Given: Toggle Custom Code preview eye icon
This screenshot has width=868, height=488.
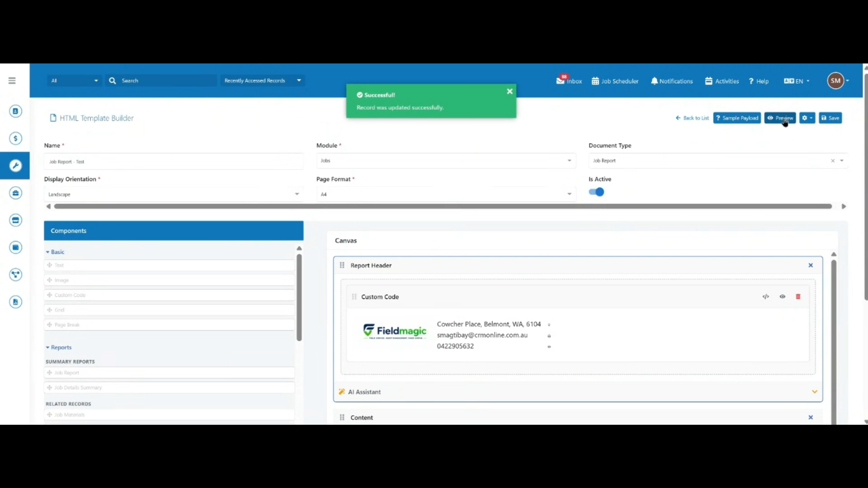Looking at the screenshot, I should 782,297.
